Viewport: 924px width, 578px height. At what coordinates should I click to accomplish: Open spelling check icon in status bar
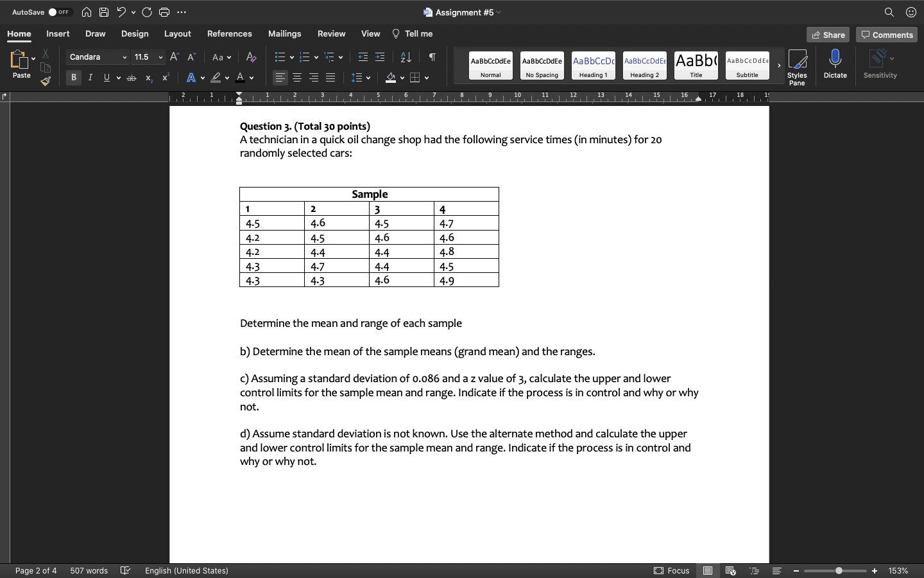pyautogui.click(x=126, y=570)
